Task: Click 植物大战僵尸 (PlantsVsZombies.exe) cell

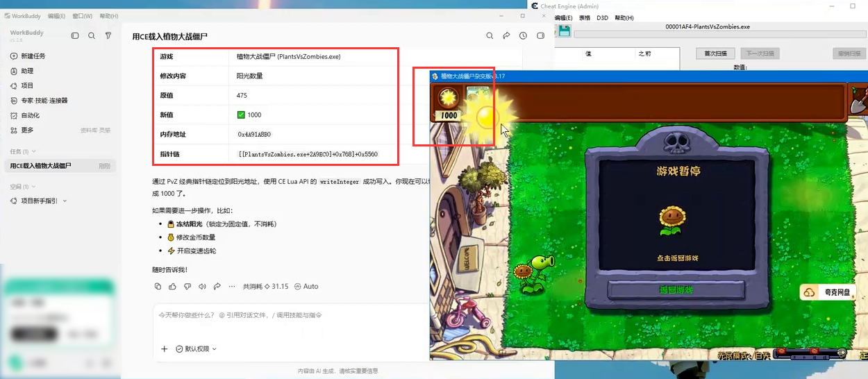Action: tap(288, 56)
